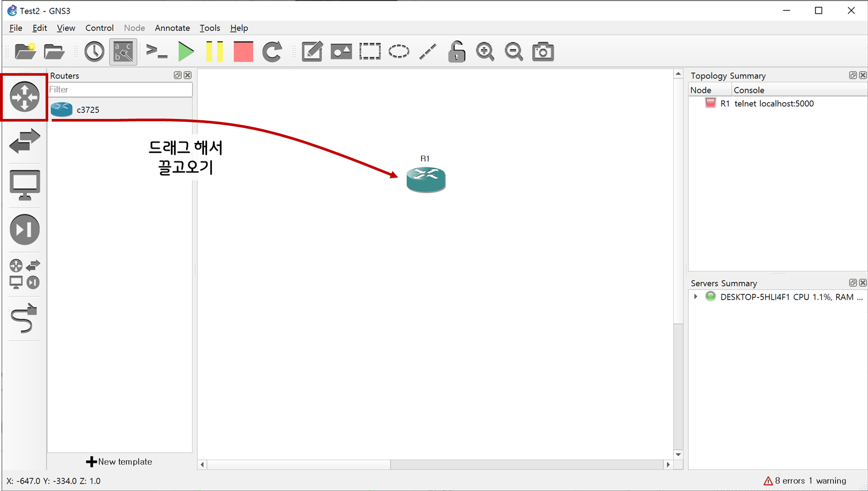The width and height of the screenshot is (868, 491).
Task: Suspend all nodes with yellow pause
Action: click(214, 52)
